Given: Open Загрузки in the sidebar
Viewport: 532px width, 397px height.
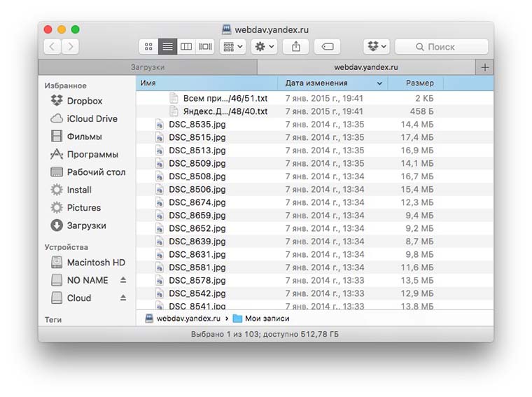Looking at the screenshot, I should (x=86, y=225).
